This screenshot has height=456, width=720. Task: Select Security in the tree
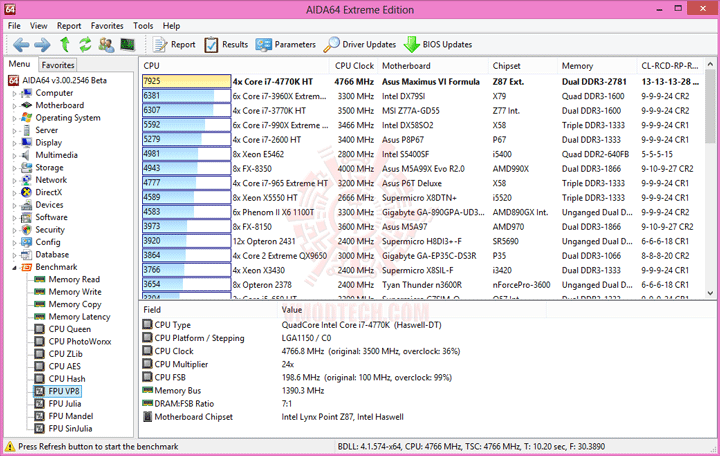click(50, 230)
